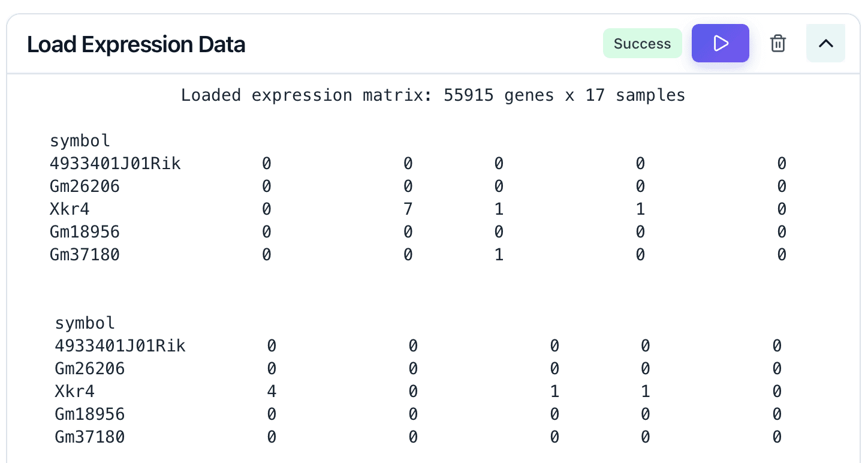Screen dimensions: 868x463
Task: Click the green Success status badge
Action: [642, 43]
